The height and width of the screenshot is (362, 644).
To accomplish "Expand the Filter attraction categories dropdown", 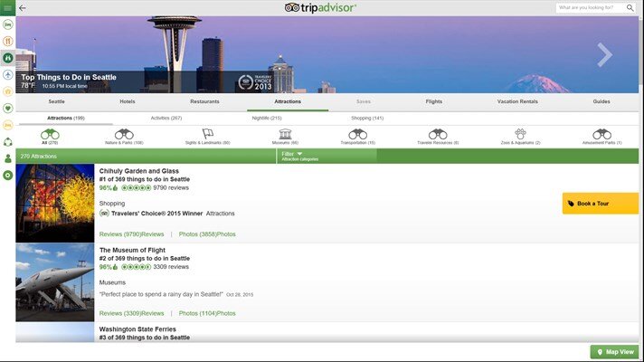I will 327,156.
